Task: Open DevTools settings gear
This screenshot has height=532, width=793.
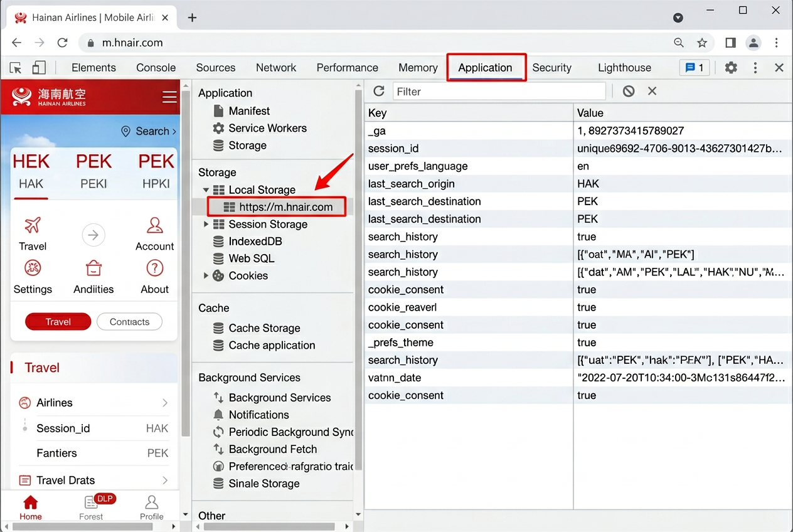Action: [x=731, y=68]
